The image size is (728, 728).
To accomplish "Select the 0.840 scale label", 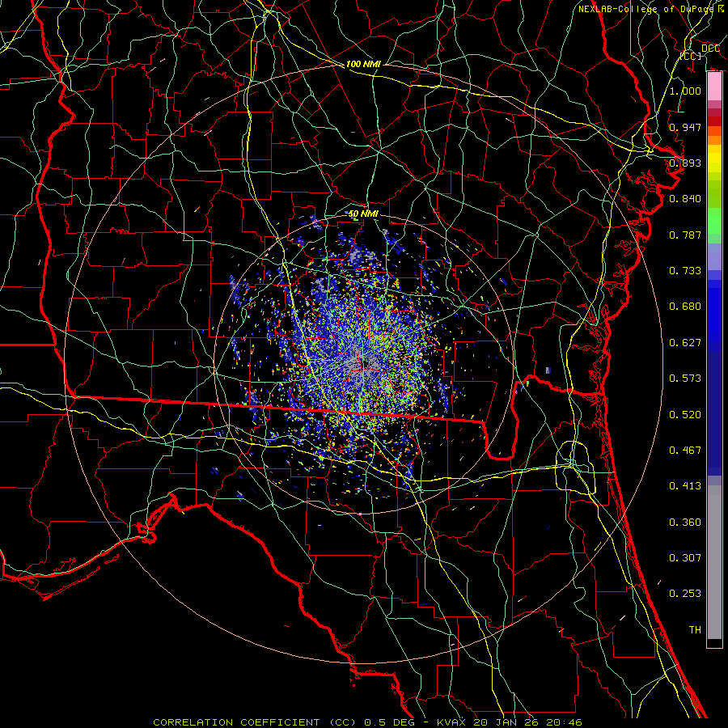I will (685, 199).
